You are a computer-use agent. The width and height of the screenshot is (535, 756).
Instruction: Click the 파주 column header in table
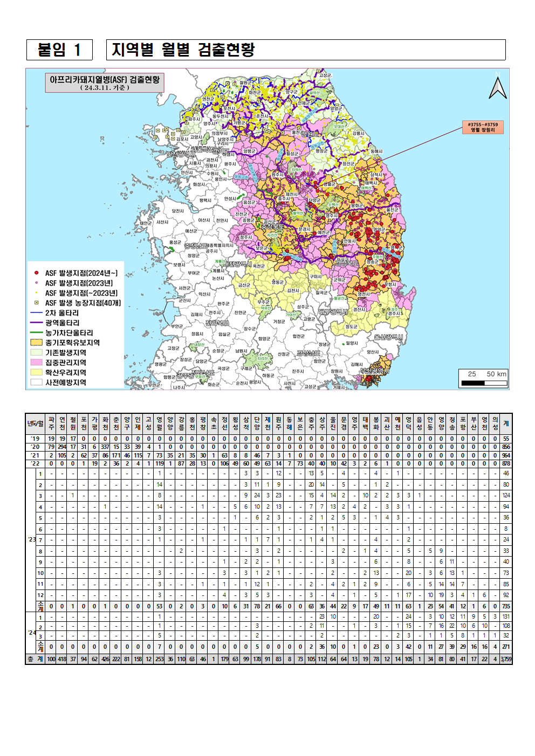51,424
